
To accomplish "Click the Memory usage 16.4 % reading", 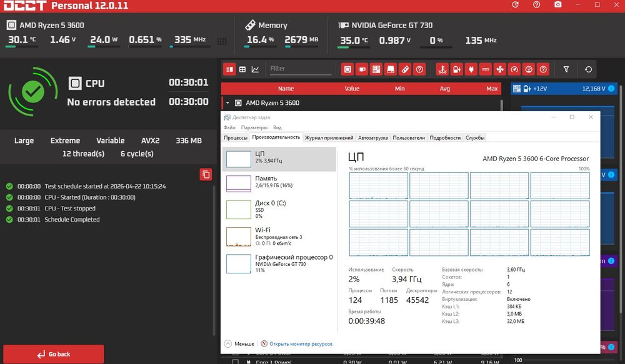I will [x=260, y=40].
